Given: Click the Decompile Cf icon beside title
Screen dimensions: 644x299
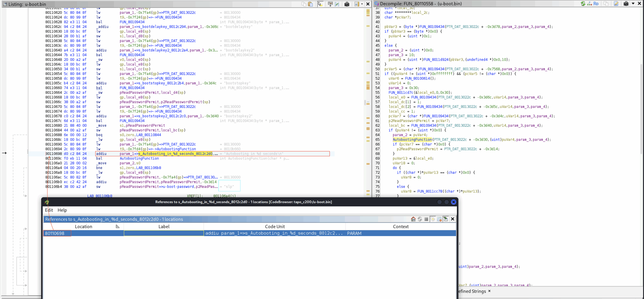Looking at the screenshot, I should click(377, 4).
